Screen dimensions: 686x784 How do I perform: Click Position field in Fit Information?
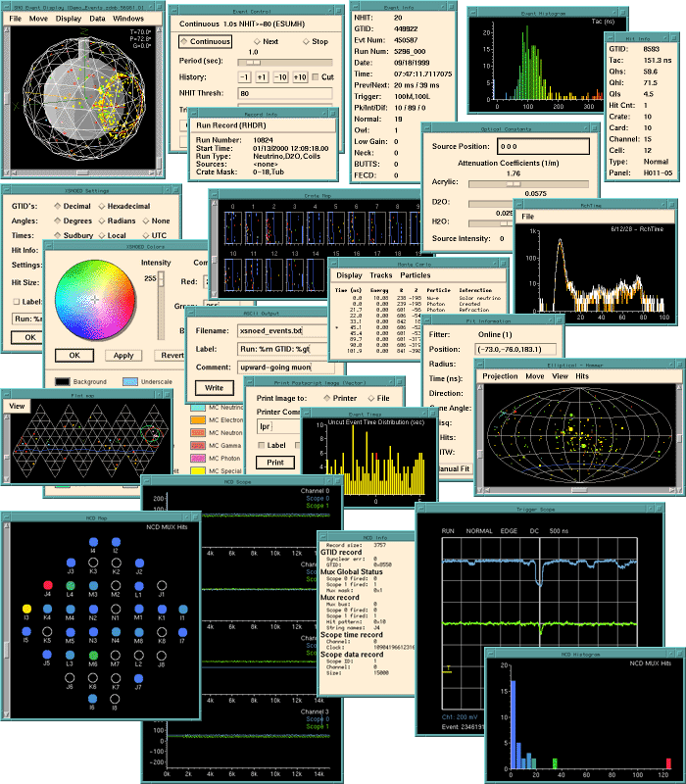pos(515,349)
